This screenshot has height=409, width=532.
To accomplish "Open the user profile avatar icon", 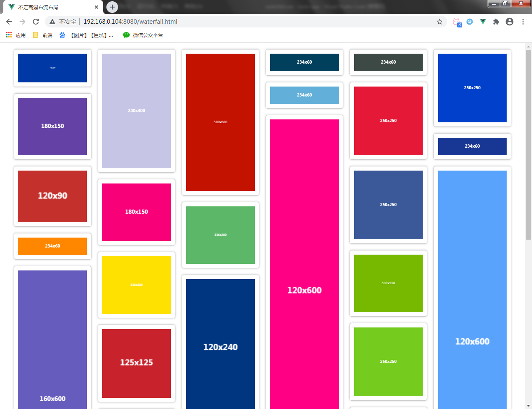I will click(x=510, y=22).
